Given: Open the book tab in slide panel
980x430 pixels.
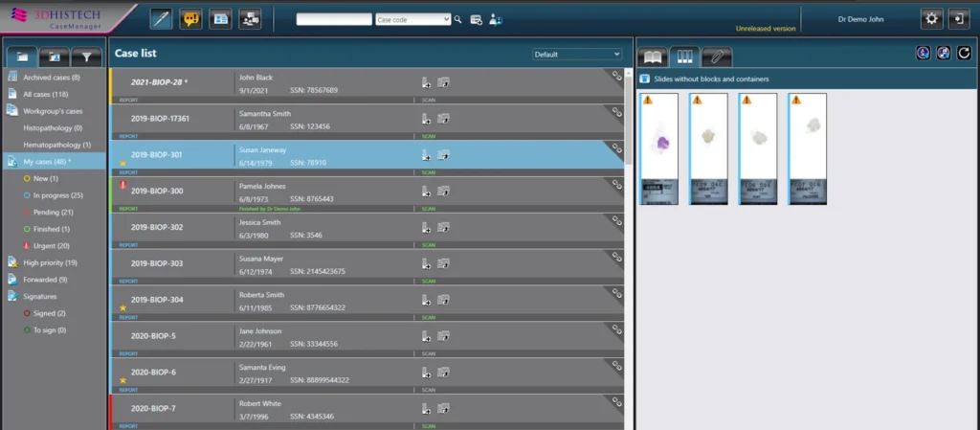Looking at the screenshot, I should [x=653, y=57].
